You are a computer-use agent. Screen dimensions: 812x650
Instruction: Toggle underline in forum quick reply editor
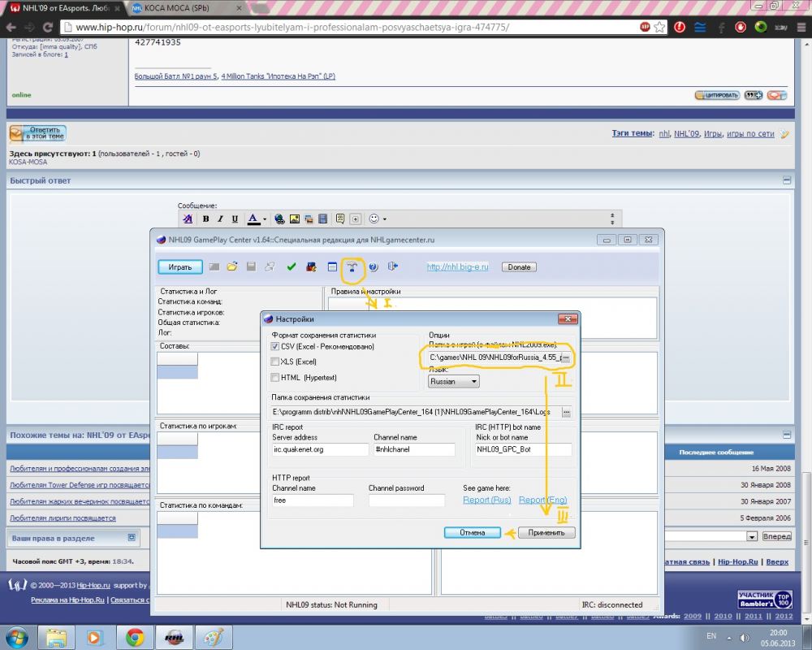click(x=235, y=219)
